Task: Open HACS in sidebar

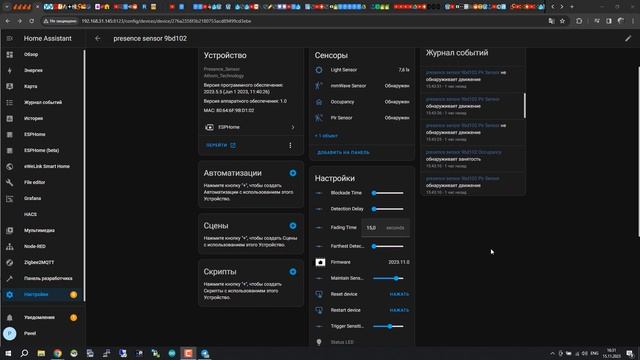Action: point(43,214)
